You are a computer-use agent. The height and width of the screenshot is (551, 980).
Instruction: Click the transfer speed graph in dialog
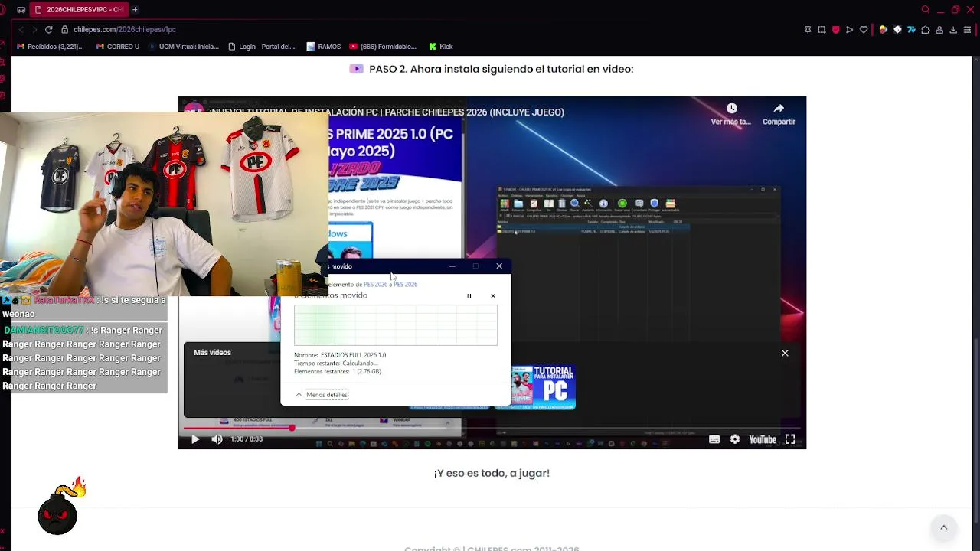click(396, 325)
